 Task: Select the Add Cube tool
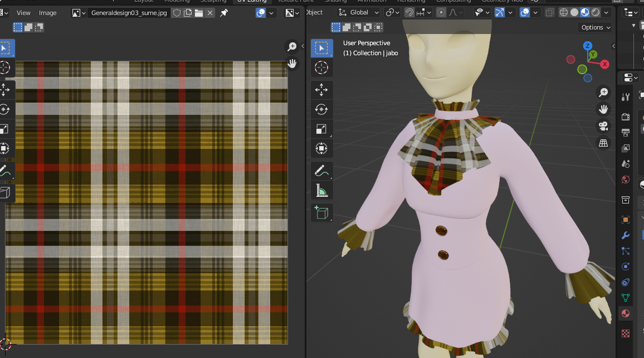click(x=321, y=212)
